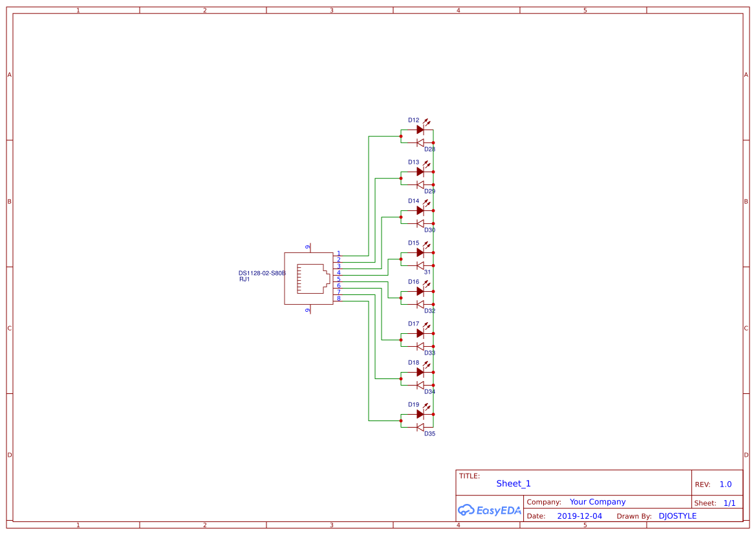Click the Sheet_1 title text
The image size is (756, 535).
[x=513, y=483]
